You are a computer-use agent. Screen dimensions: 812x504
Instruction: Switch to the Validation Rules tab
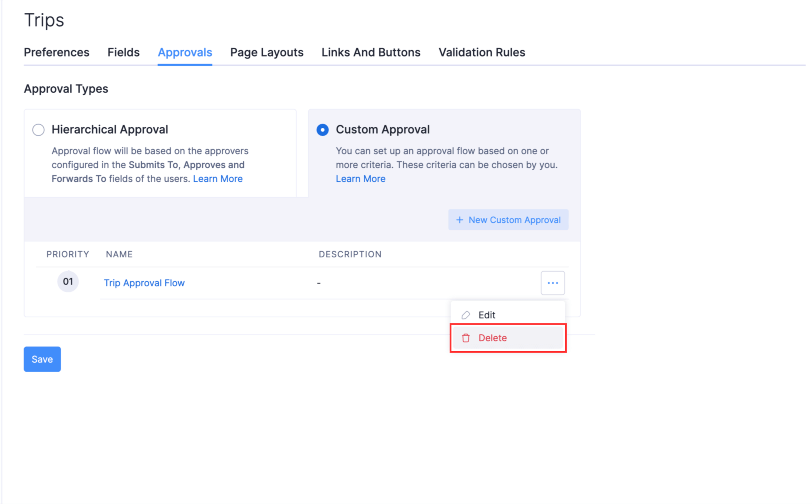click(x=482, y=52)
